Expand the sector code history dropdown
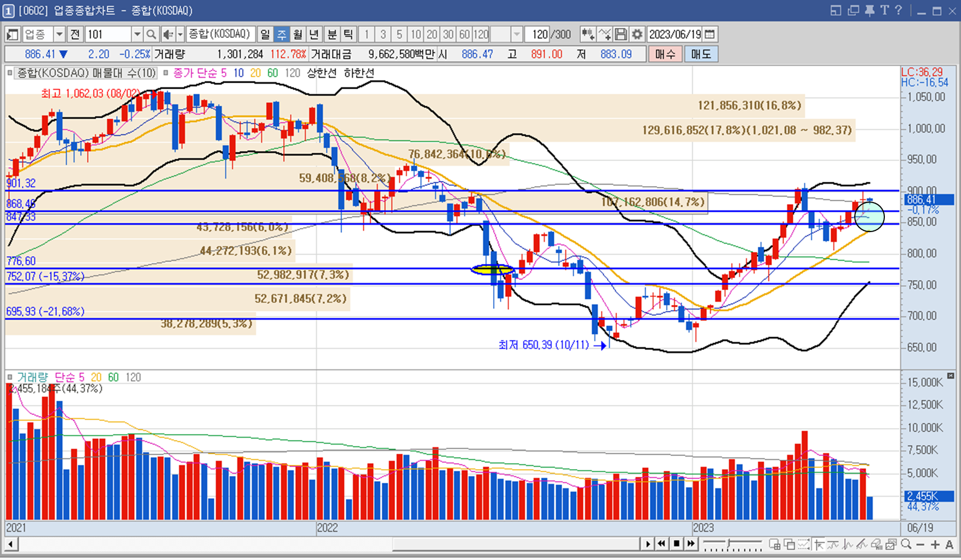Image resolution: width=961 pixels, height=560 pixels. click(x=138, y=34)
